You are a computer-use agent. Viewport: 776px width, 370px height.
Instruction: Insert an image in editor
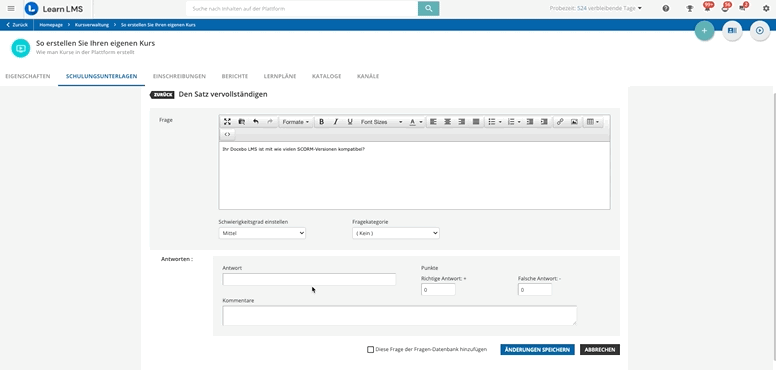pyautogui.click(x=574, y=122)
